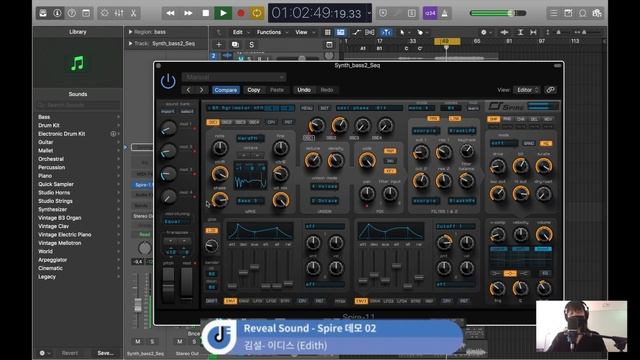Open the LCD display mode dropdown arrow

tap(369, 13)
